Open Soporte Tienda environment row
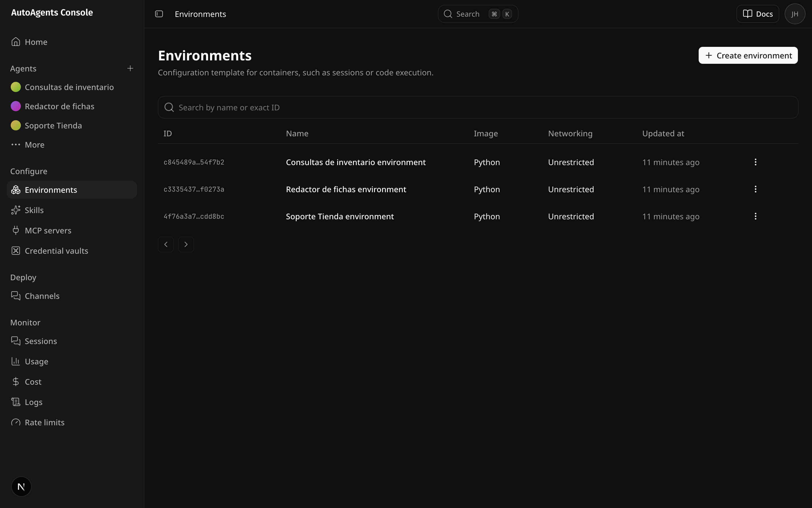 (x=478, y=216)
